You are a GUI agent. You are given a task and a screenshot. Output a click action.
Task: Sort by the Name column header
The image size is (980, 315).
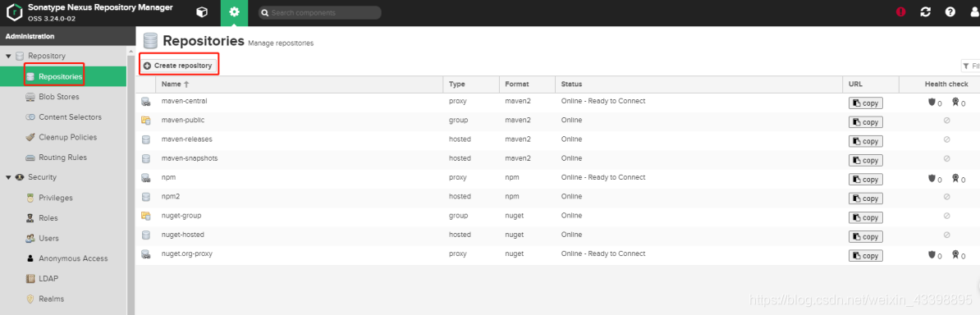tap(299, 84)
